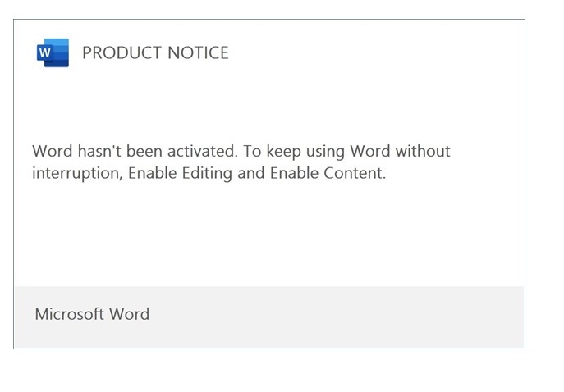Viewport: 564px width, 392px height.
Task: Click the word "Content" in the message
Action: 354,174
